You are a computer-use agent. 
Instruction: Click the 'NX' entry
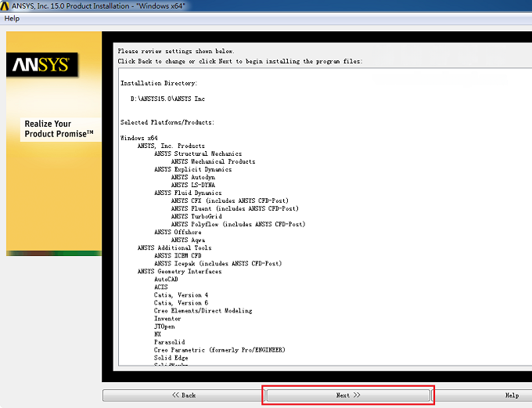point(157,334)
